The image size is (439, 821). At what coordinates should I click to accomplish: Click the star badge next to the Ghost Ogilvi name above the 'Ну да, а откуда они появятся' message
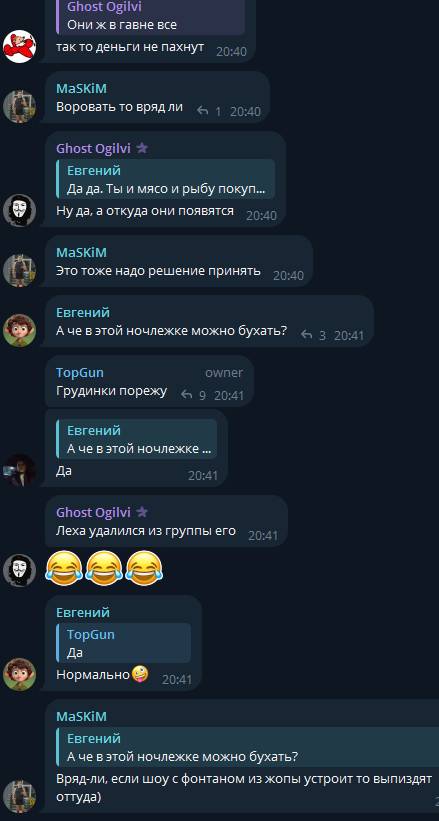pos(142,148)
